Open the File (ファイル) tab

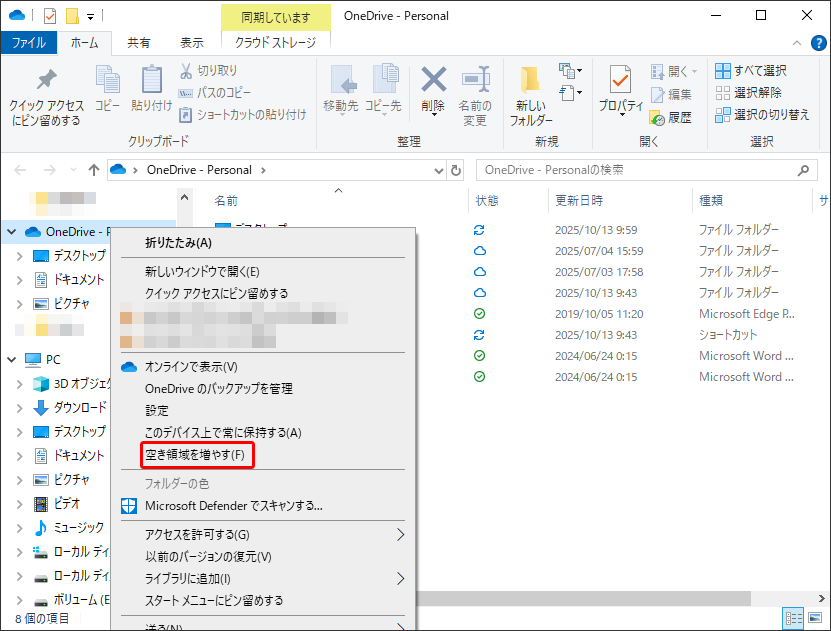click(x=29, y=42)
